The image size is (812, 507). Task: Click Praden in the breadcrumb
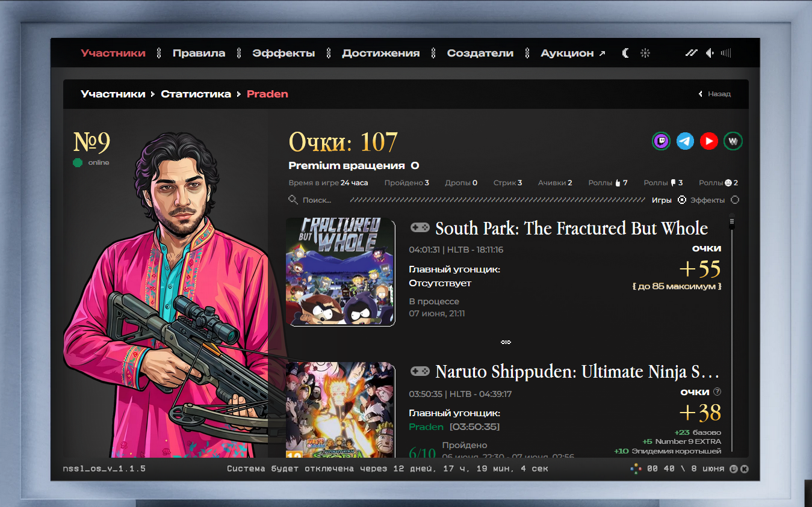click(x=267, y=94)
